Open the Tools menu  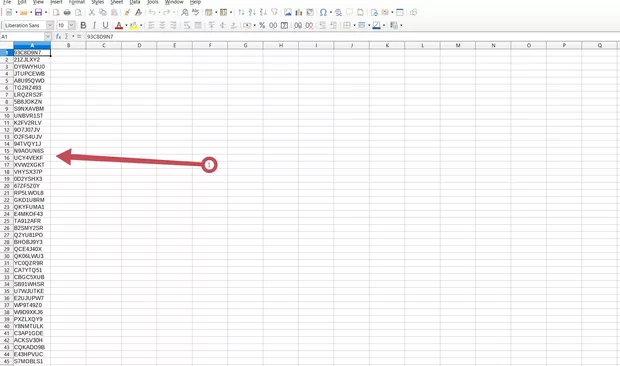(153, 2)
